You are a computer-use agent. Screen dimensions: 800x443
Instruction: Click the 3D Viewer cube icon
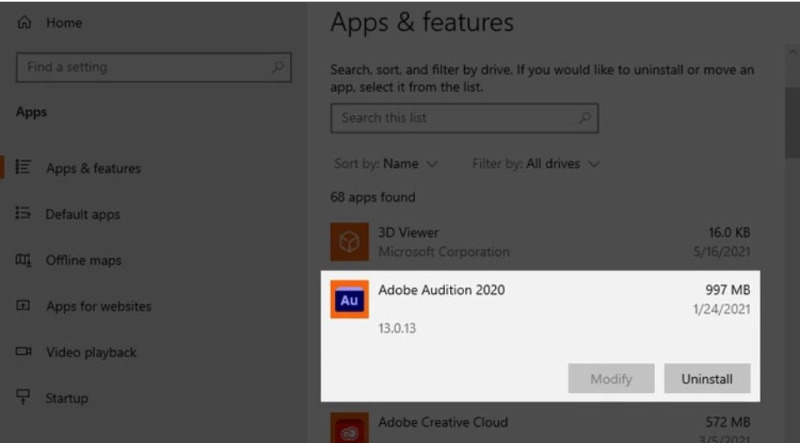[x=350, y=241]
